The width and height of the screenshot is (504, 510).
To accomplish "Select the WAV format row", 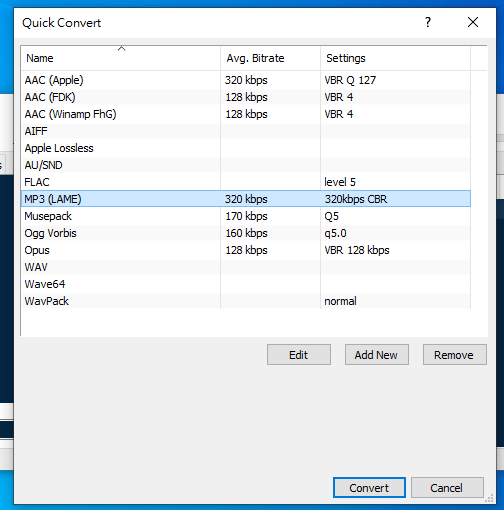I will click(246, 267).
